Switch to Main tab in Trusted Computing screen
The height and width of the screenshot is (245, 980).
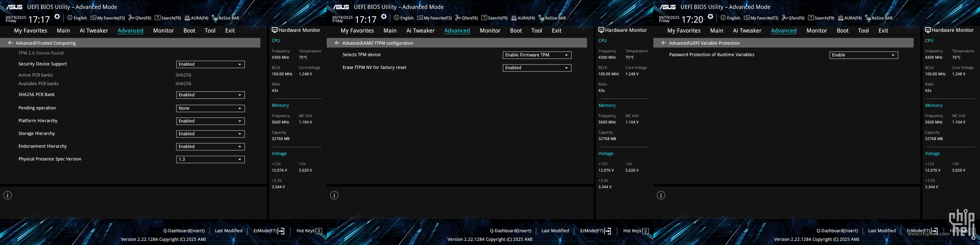[x=63, y=30]
